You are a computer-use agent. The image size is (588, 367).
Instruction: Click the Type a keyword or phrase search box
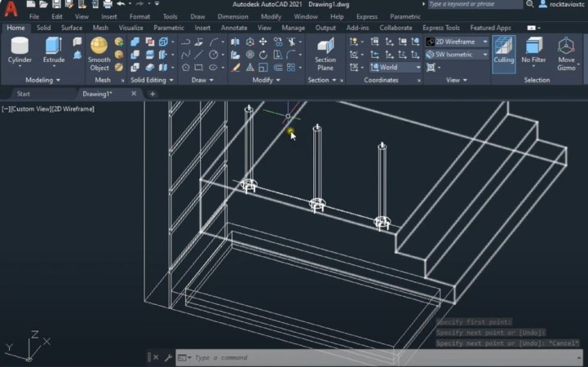click(475, 4)
